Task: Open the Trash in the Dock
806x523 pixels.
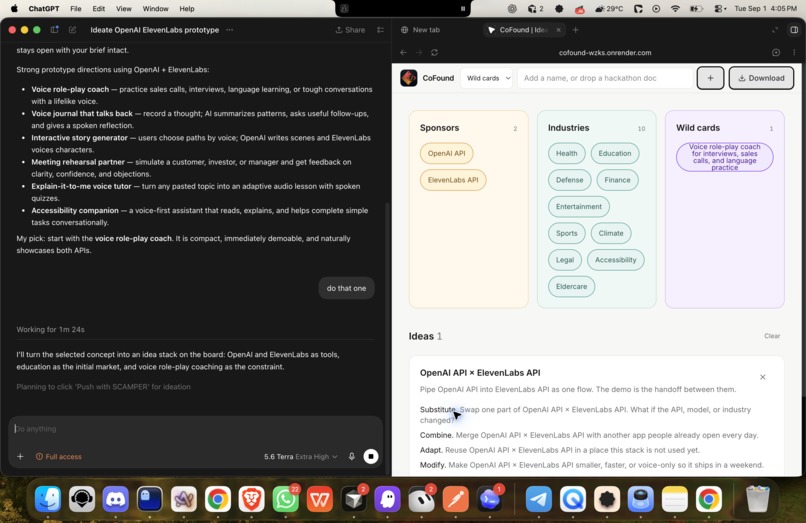Action: 758,499
